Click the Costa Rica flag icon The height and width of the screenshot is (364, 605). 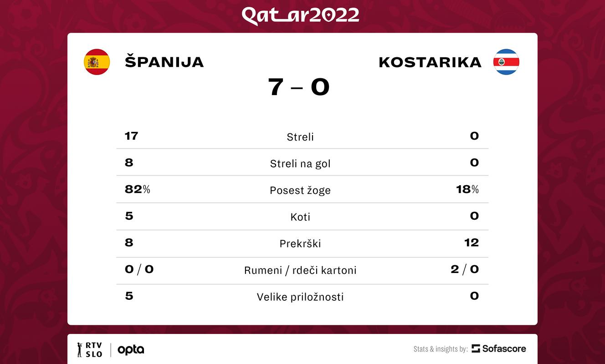506,62
